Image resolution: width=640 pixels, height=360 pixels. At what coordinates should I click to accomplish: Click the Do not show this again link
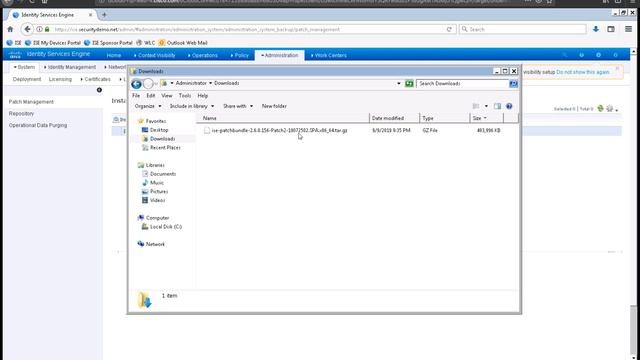(x=582, y=72)
